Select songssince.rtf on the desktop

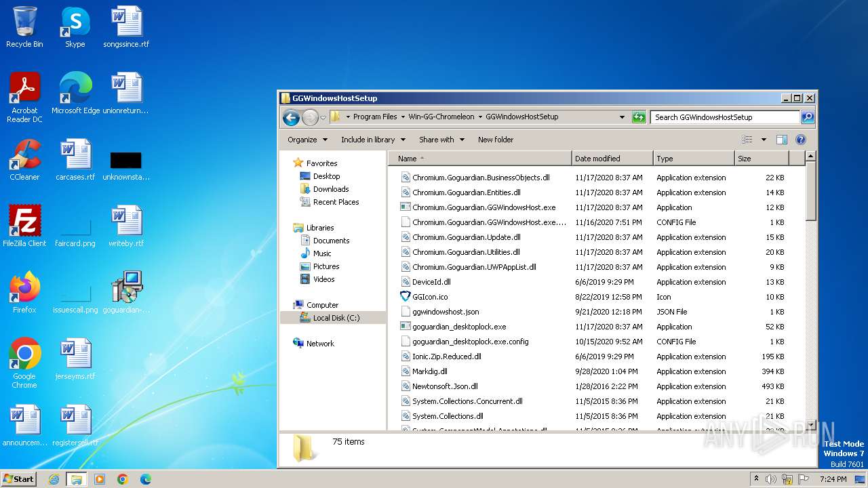tap(126, 27)
